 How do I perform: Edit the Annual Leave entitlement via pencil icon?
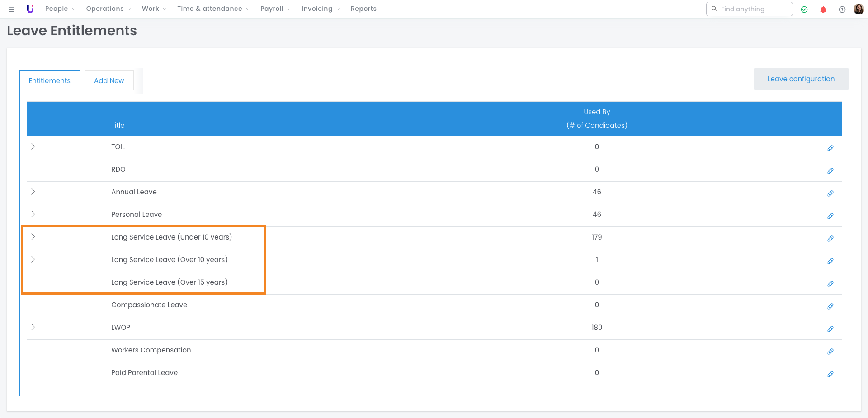[830, 193]
